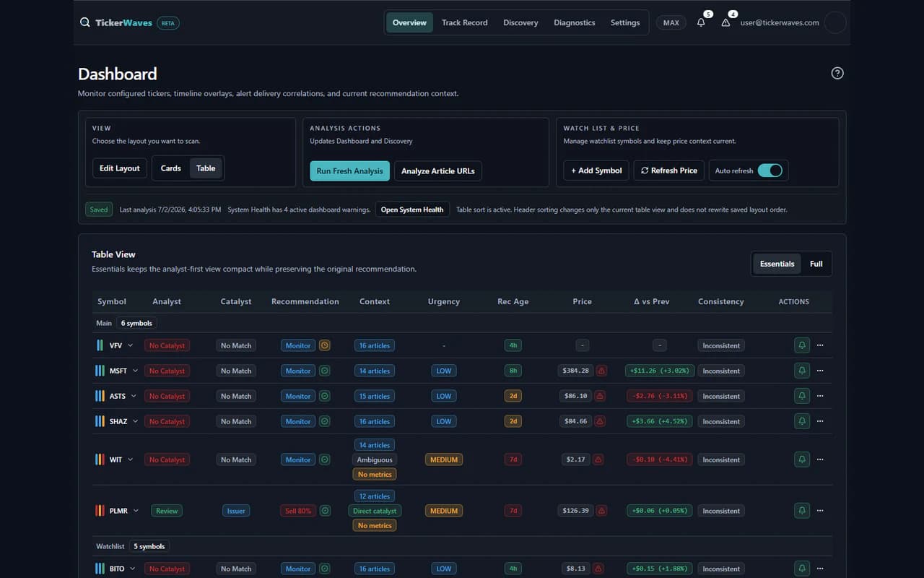Open the three-dot actions menu for WIT
The width and height of the screenshot is (924, 578).
pos(820,460)
